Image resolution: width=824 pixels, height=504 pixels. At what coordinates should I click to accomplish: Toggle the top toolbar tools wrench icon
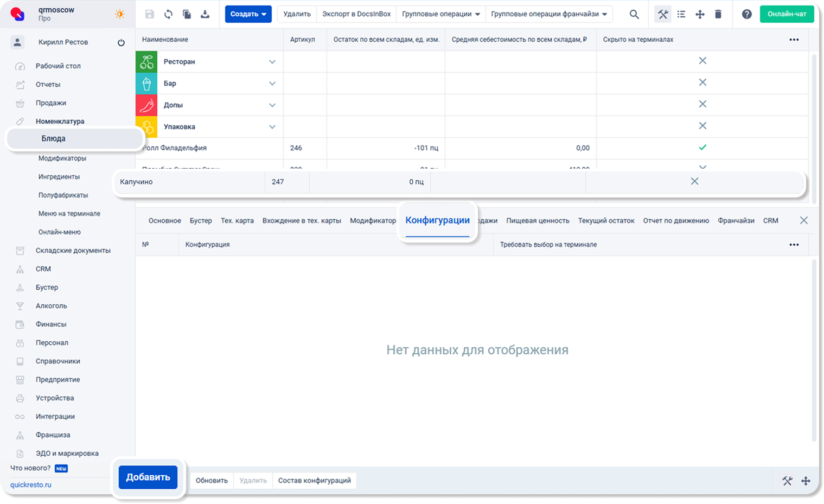point(663,14)
